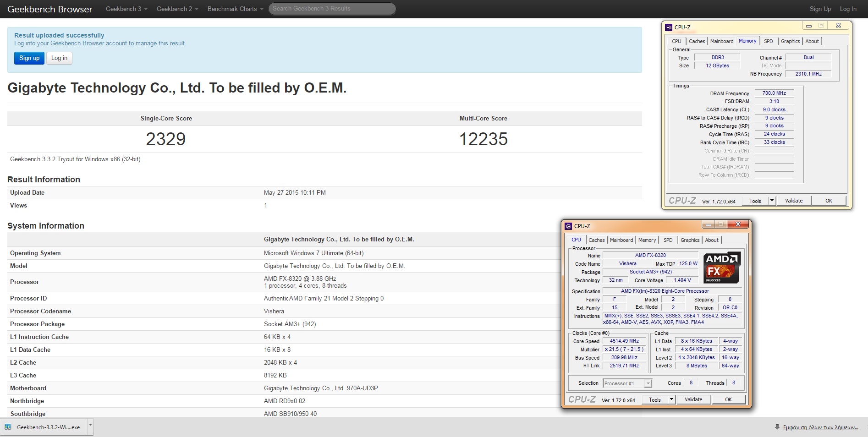The image size is (868, 437).
Task: Click the Core Voltage 1.404 V value
Action: [x=682, y=280]
